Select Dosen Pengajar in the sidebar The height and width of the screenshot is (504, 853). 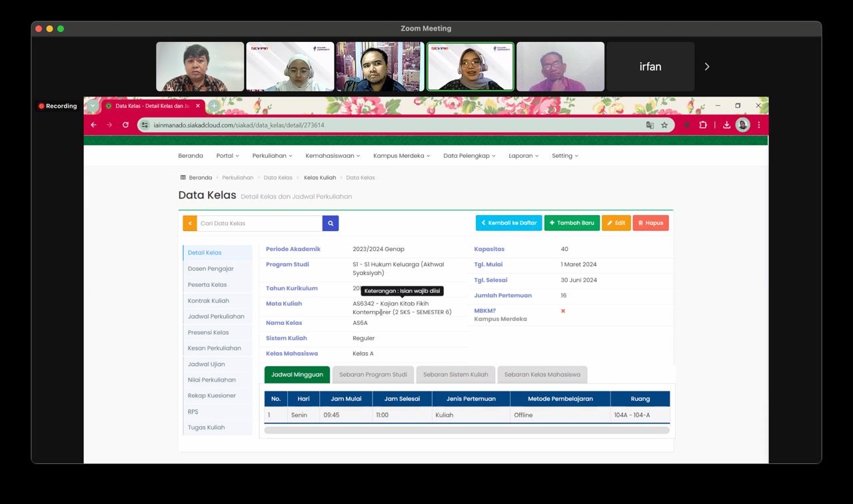(x=211, y=269)
